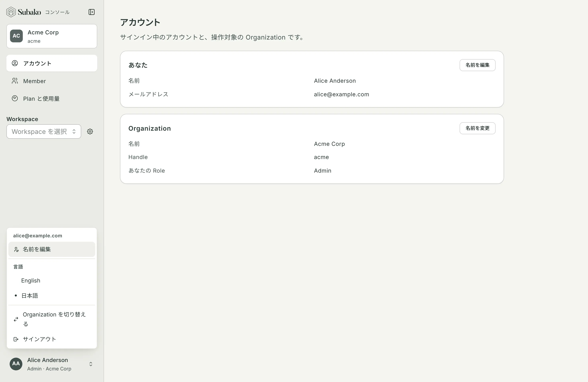Click the Subako コンソール title text
This screenshot has height=382, width=588.
coord(44,12)
